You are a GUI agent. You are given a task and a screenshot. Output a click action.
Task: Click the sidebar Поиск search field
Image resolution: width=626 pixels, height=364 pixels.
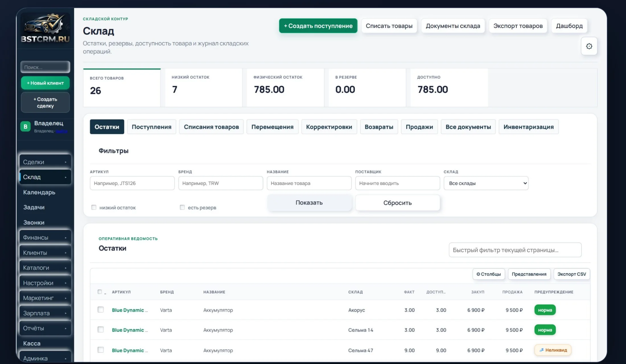point(45,67)
